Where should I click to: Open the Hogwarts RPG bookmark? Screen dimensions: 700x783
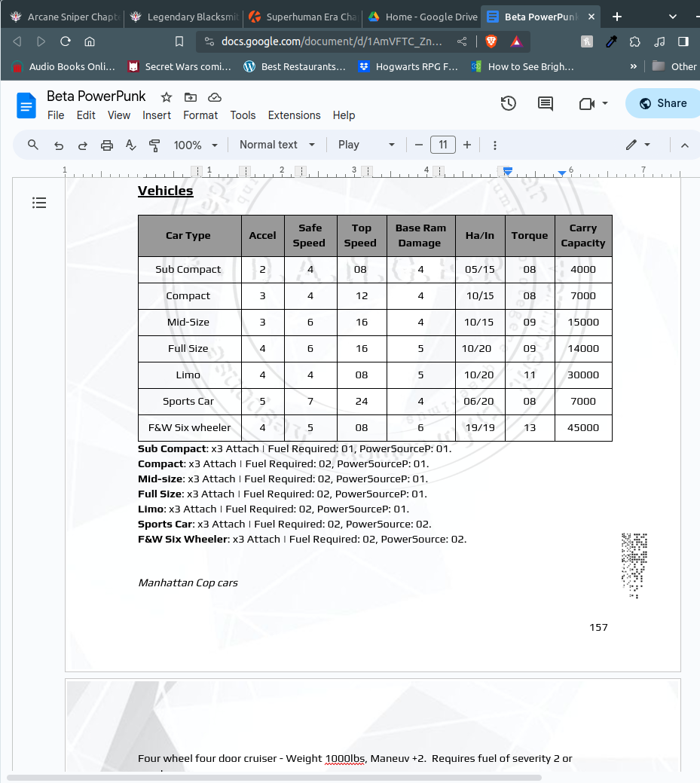click(408, 66)
